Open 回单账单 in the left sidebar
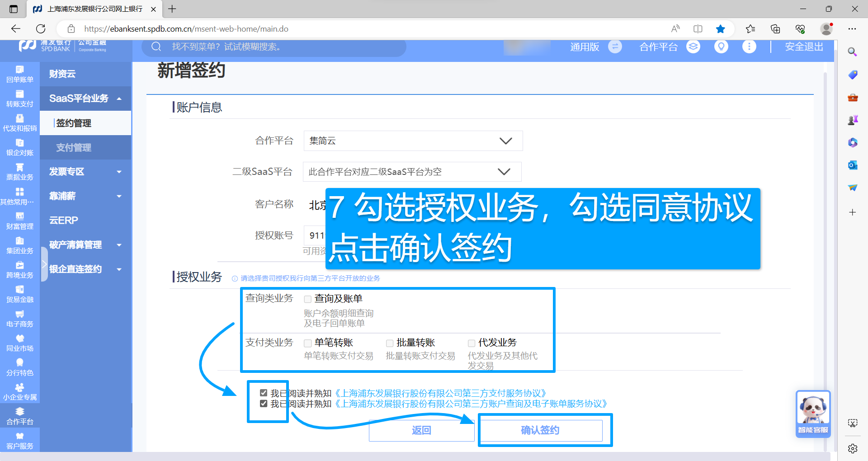This screenshot has height=461, width=868. point(20,74)
